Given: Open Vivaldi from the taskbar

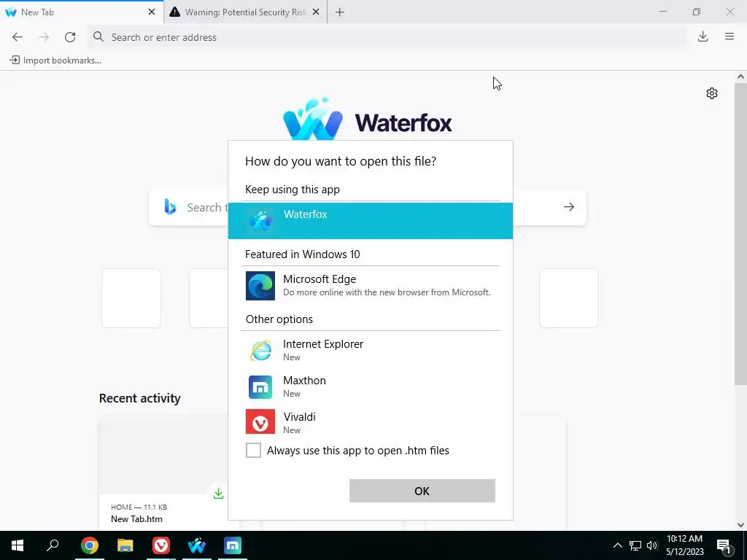Looking at the screenshot, I should 161,545.
